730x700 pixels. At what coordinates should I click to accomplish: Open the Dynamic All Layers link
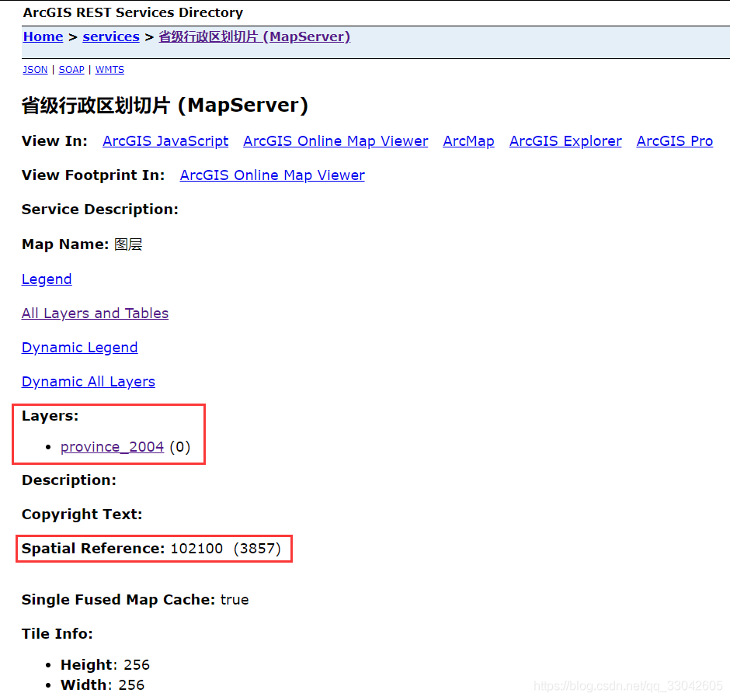[x=88, y=381]
